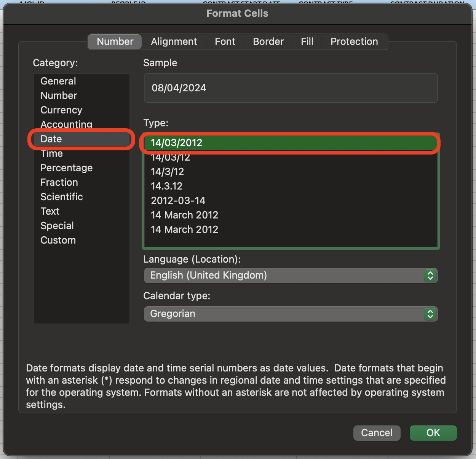Open the Language (Location) dropdown
Viewport: 476px width, 459px height.
click(x=291, y=276)
